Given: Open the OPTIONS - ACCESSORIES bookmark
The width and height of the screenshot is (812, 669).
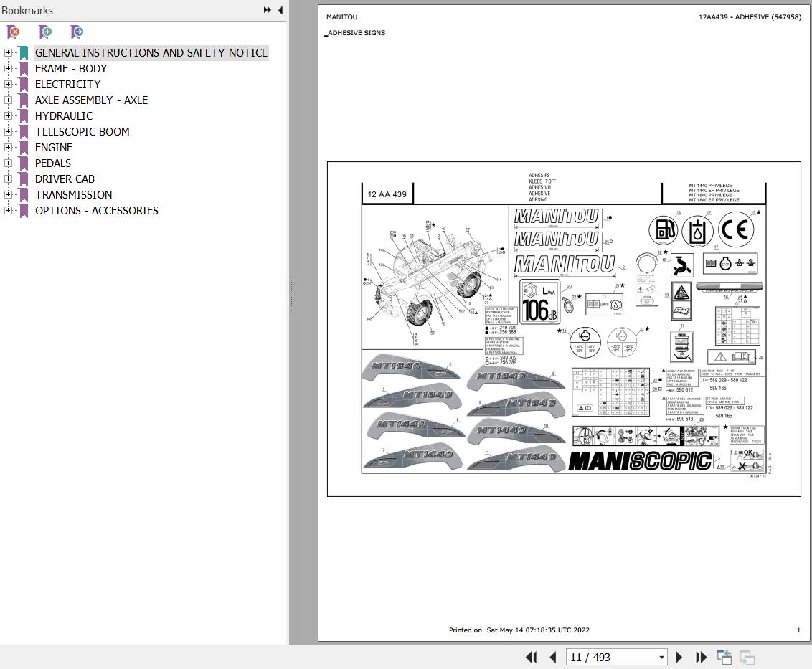Looking at the screenshot, I should pyautogui.click(x=97, y=211).
